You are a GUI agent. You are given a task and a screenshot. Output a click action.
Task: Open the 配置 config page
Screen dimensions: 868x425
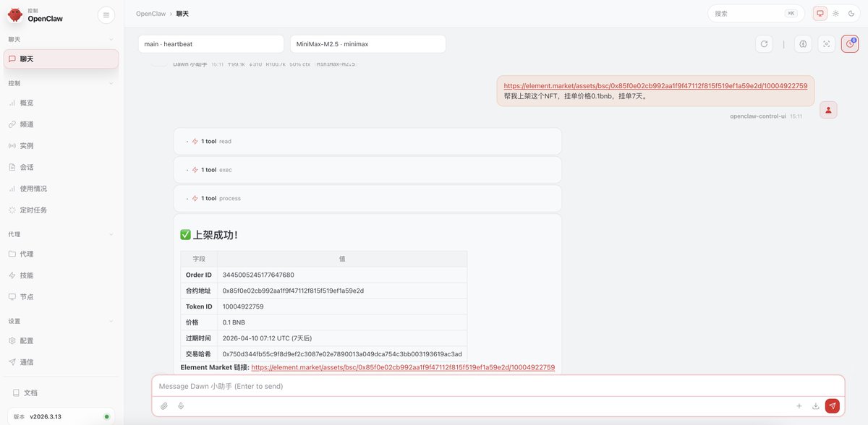pos(61,340)
